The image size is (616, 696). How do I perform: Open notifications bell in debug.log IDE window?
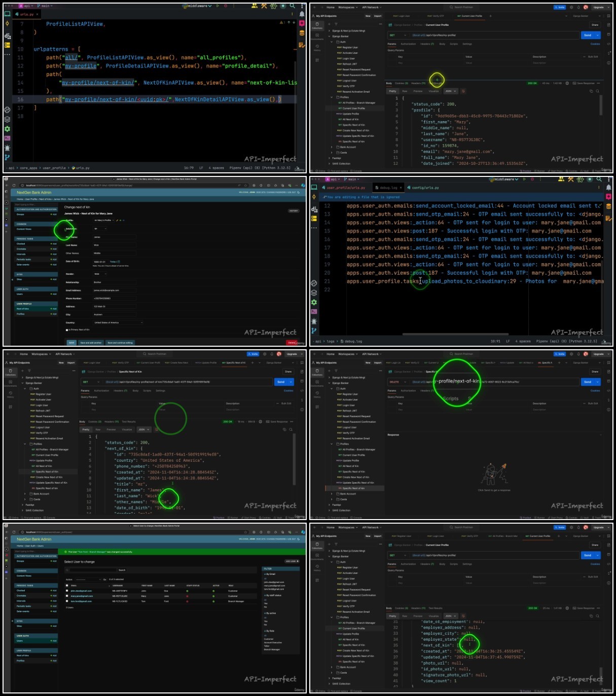click(608, 188)
